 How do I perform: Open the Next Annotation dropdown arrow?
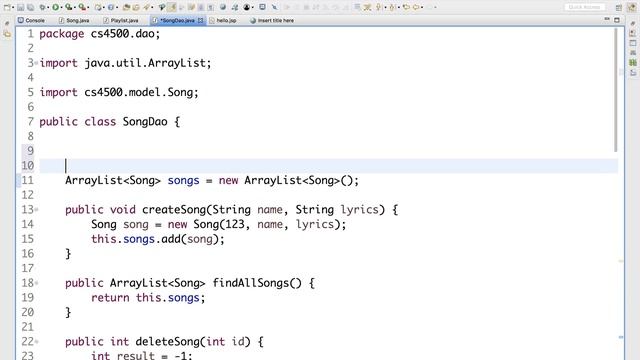[385, 7]
